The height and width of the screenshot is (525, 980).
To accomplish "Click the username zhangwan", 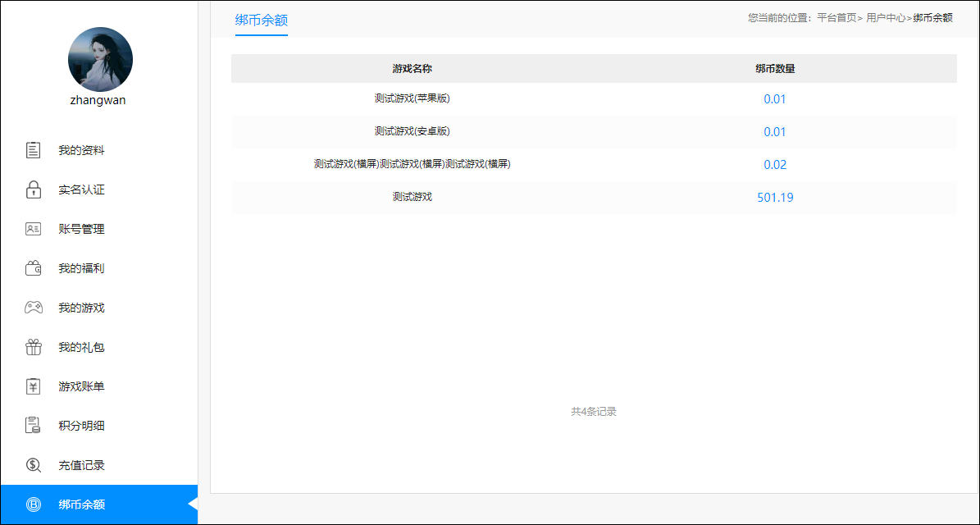I will tap(98, 100).
